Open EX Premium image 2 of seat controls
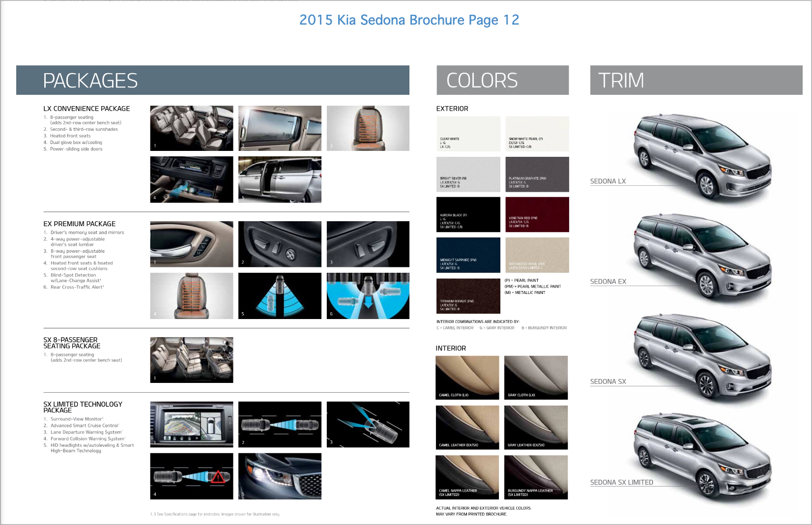Screen dimensions: 812x525 [x=280, y=244]
